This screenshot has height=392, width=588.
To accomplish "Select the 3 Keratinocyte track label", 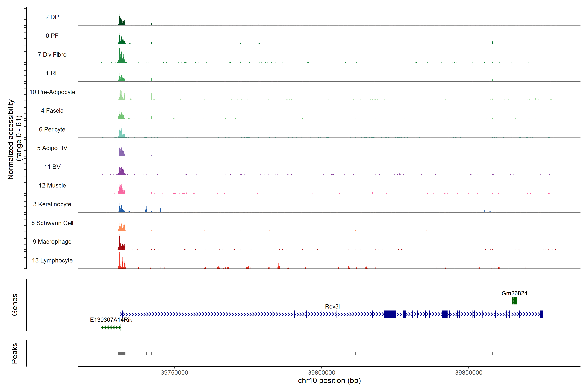I will coord(52,204).
